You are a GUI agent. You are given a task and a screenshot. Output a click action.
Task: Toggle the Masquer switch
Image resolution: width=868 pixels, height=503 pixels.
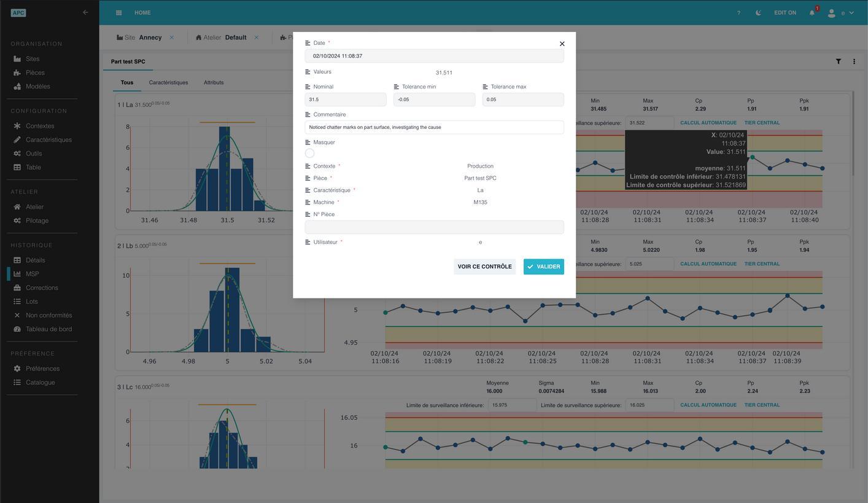point(309,153)
